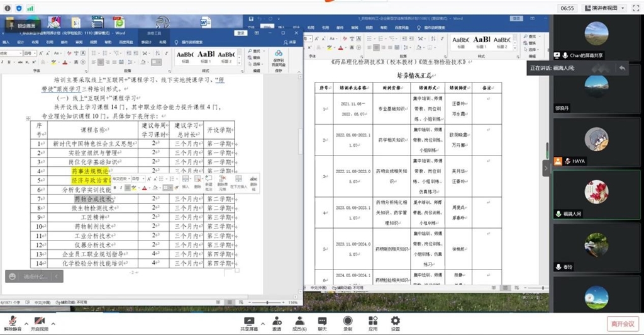Image resolution: width=644 pixels, height=335 pixels.
Task: Open 演讲者视图 layout dropdown
Action: [606, 8]
